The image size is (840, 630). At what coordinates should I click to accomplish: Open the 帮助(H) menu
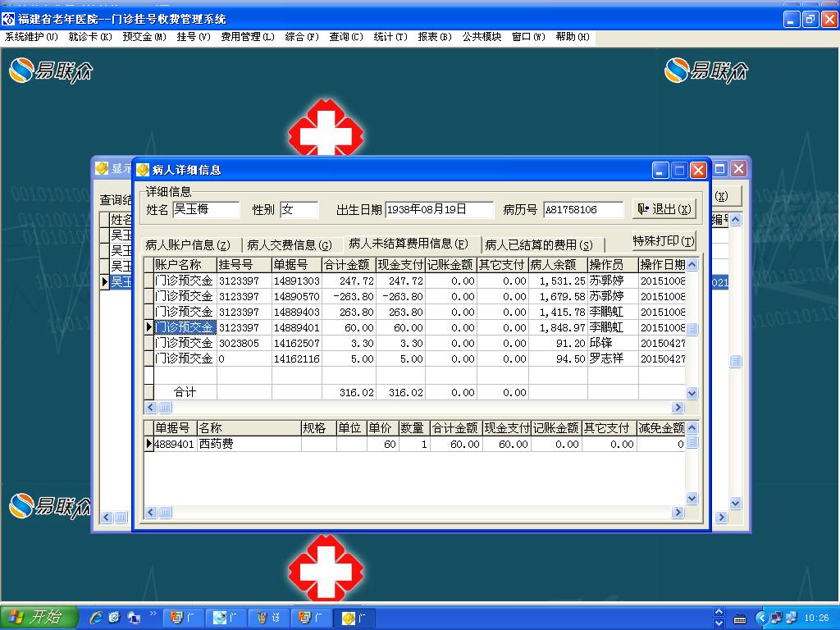(572, 37)
